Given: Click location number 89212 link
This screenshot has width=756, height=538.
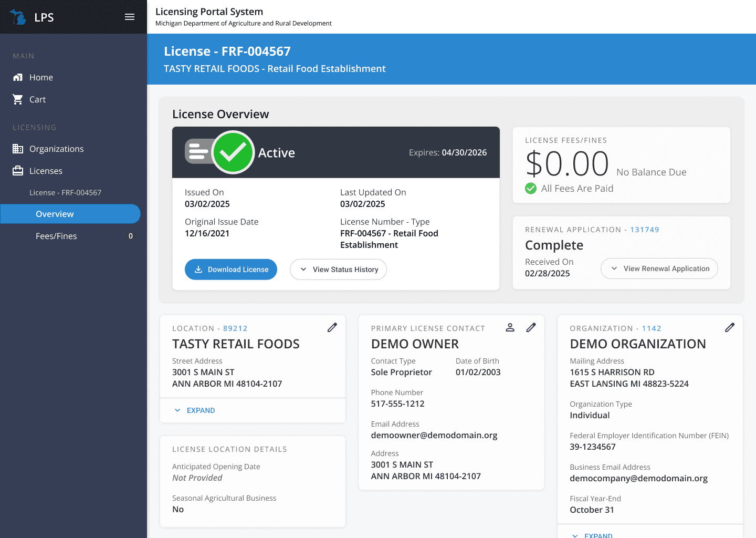Looking at the screenshot, I should tap(235, 328).
